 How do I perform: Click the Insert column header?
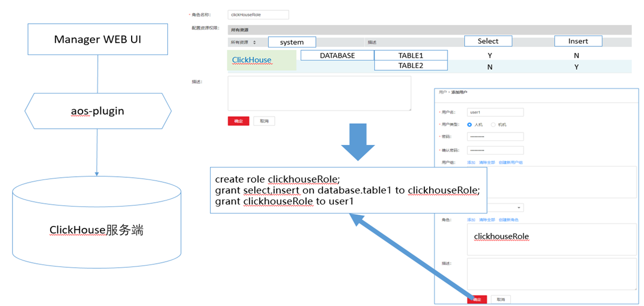(x=578, y=41)
